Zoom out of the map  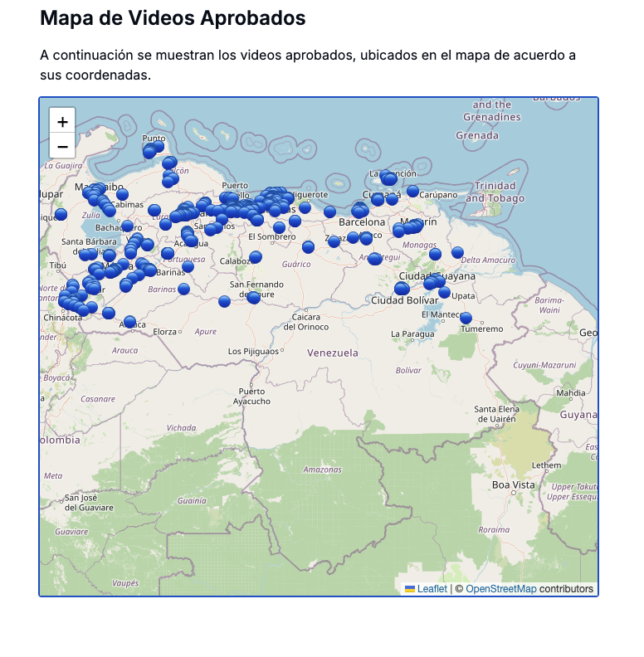coord(62,146)
